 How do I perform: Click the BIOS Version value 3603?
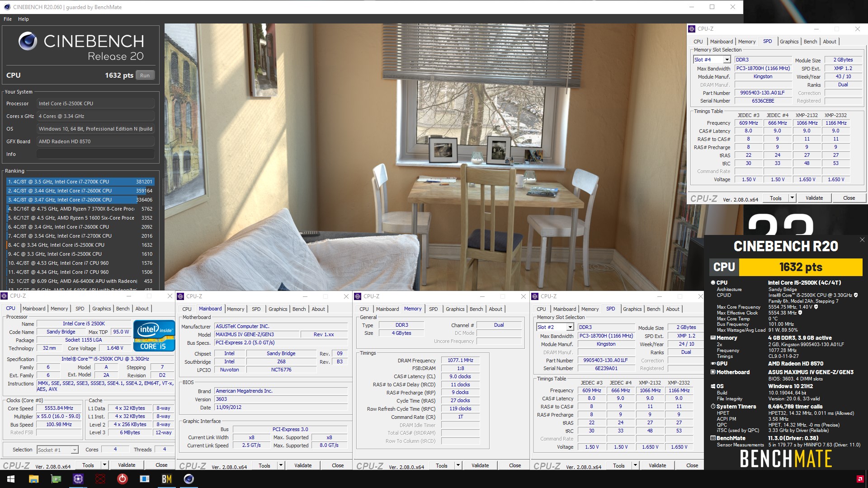[281, 399]
